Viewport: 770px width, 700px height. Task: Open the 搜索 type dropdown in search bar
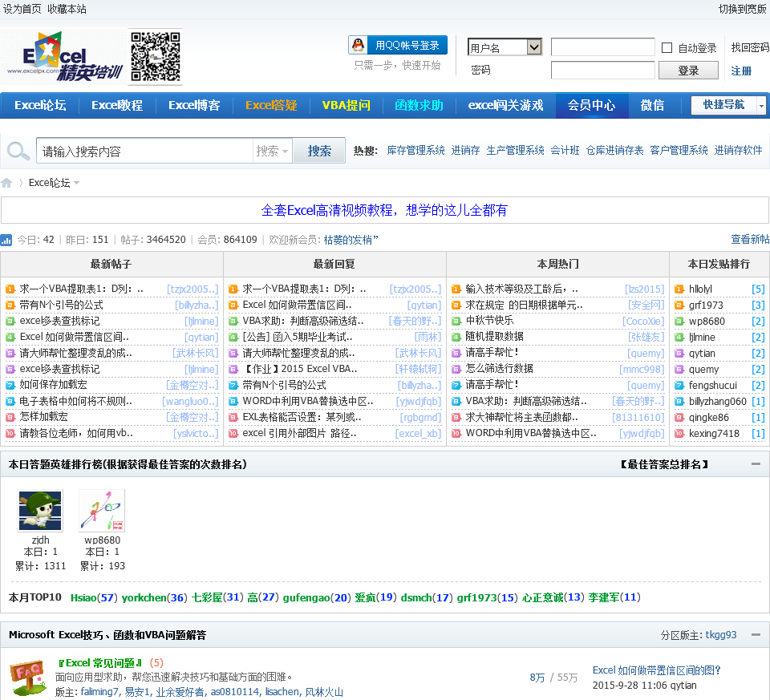(x=272, y=151)
